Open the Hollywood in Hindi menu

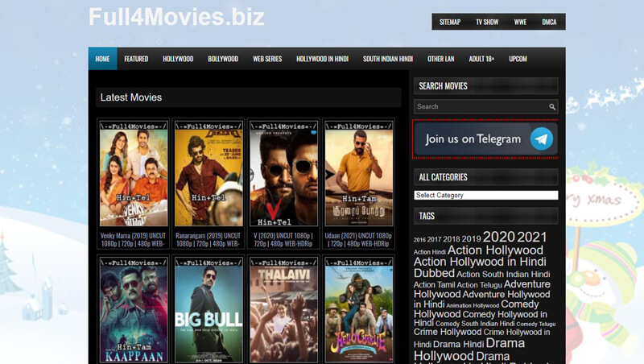click(x=323, y=59)
